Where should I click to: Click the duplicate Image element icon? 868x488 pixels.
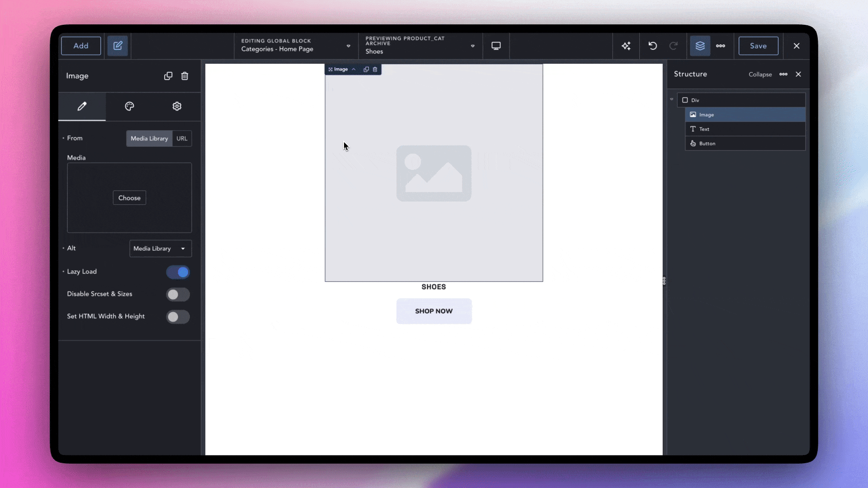click(x=168, y=76)
